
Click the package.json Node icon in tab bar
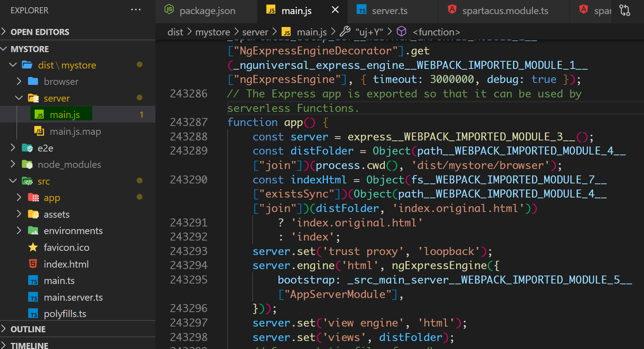pyautogui.click(x=169, y=9)
